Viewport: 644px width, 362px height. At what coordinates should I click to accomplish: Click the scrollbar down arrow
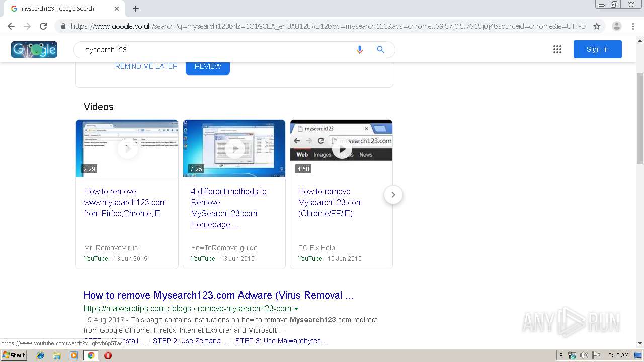tap(640, 343)
